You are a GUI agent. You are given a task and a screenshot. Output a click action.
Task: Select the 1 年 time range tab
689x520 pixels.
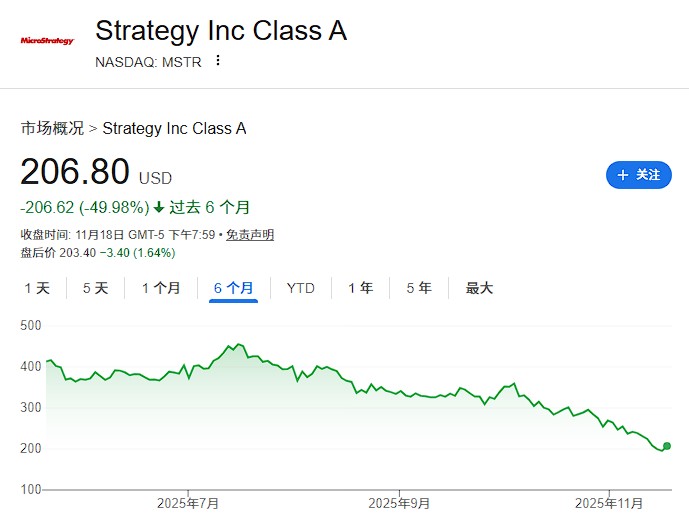pyautogui.click(x=360, y=288)
